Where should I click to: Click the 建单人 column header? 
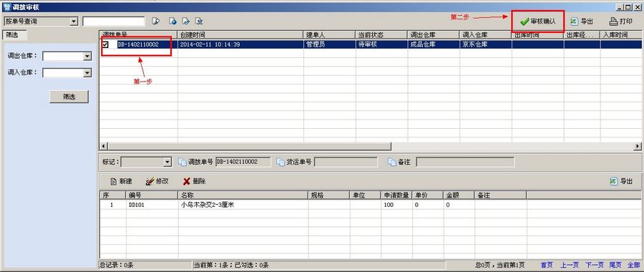pyautogui.click(x=330, y=35)
